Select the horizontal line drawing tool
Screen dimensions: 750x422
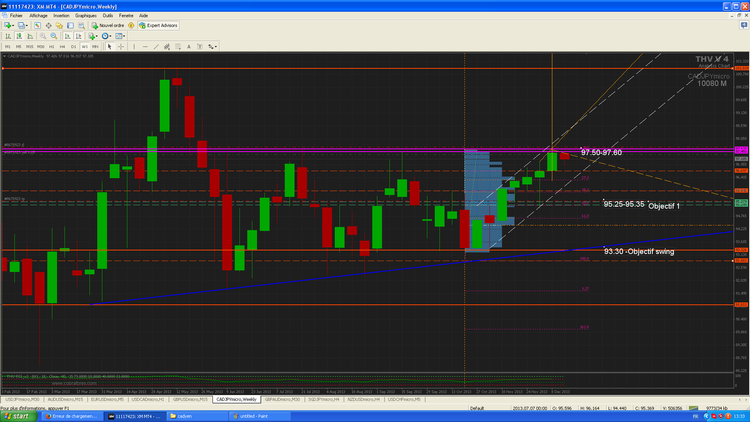click(145, 46)
